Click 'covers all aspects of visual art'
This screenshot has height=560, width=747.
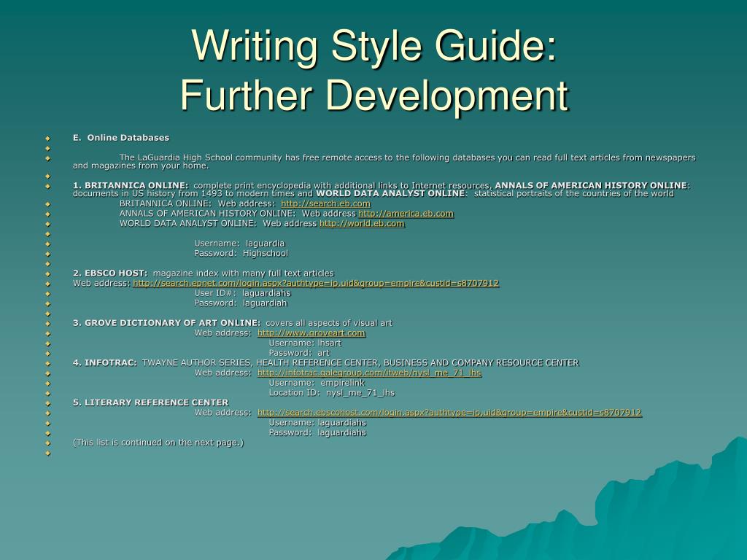[x=329, y=323]
